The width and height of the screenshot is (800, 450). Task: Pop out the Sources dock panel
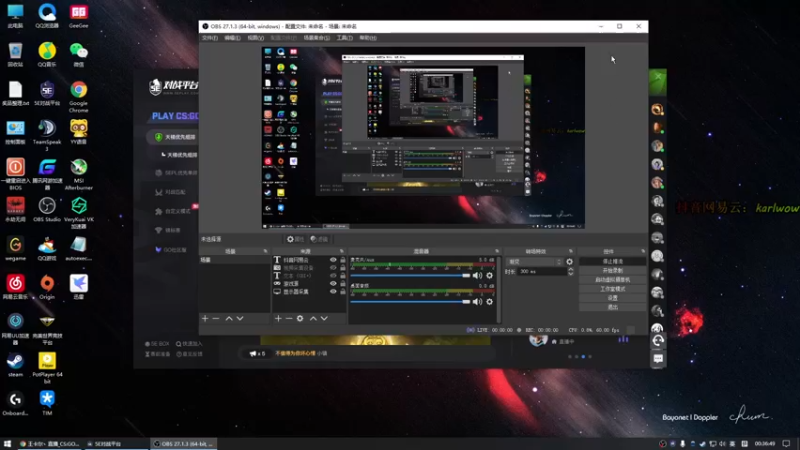tap(341, 251)
